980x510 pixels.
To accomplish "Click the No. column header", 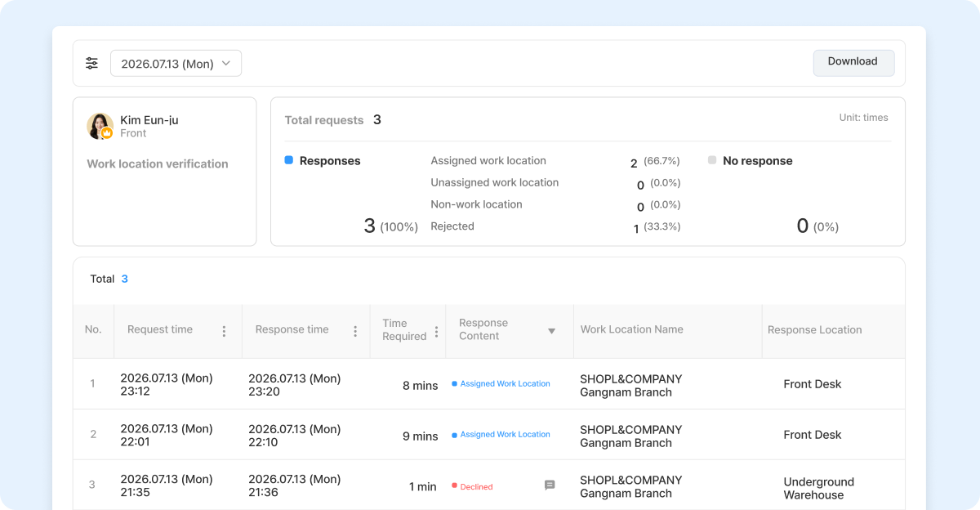I will click(x=93, y=329).
